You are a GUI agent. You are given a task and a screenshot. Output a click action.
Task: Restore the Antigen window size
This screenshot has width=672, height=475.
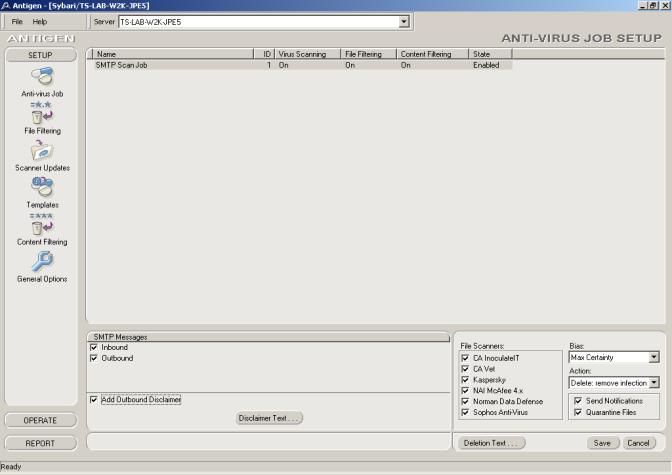click(653, 6)
